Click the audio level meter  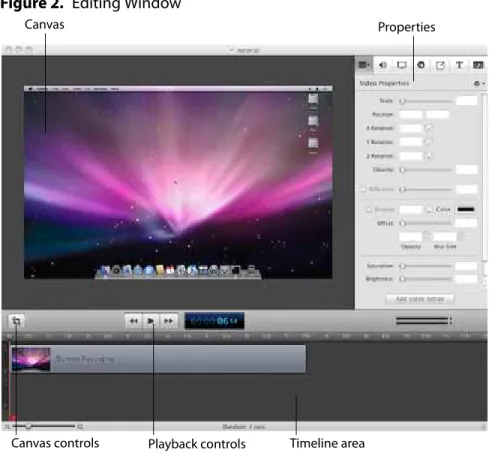click(x=423, y=321)
